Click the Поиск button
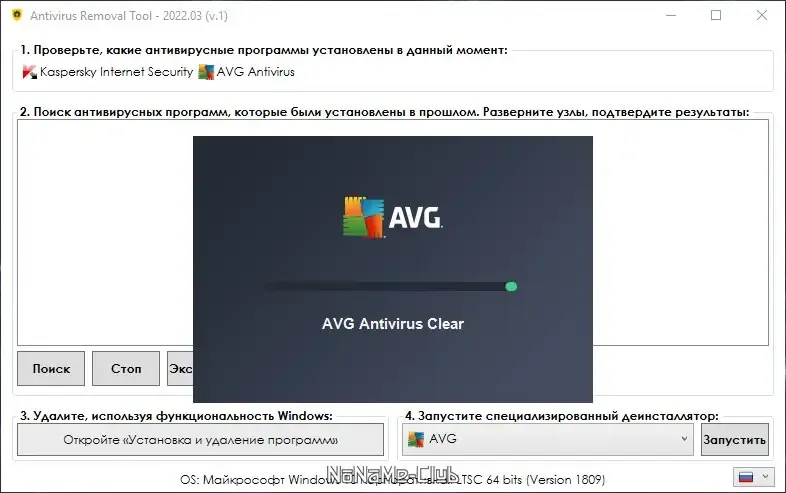The height and width of the screenshot is (493, 786). pyautogui.click(x=51, y=369)
